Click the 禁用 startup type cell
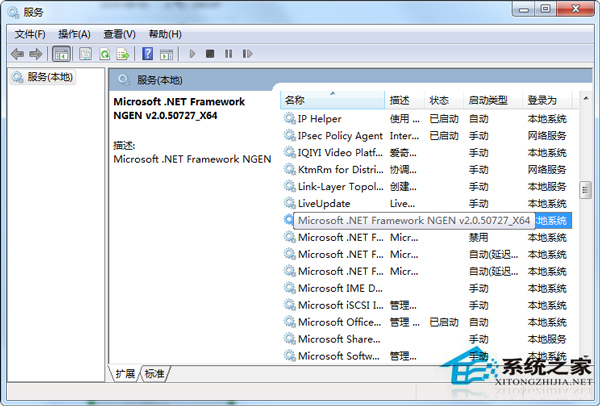Screen dimensions: 600x406 coord(478,238)
